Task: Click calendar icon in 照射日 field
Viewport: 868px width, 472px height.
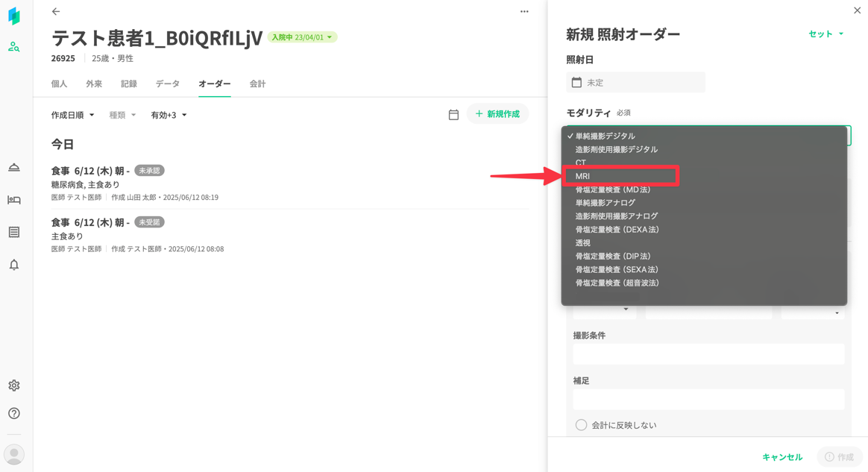Action: click(x=577, y=83)
